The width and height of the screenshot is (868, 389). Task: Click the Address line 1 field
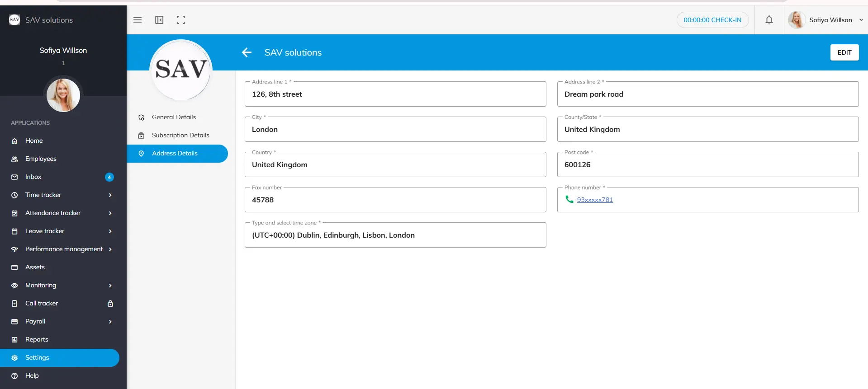click(x=395, y=94)
